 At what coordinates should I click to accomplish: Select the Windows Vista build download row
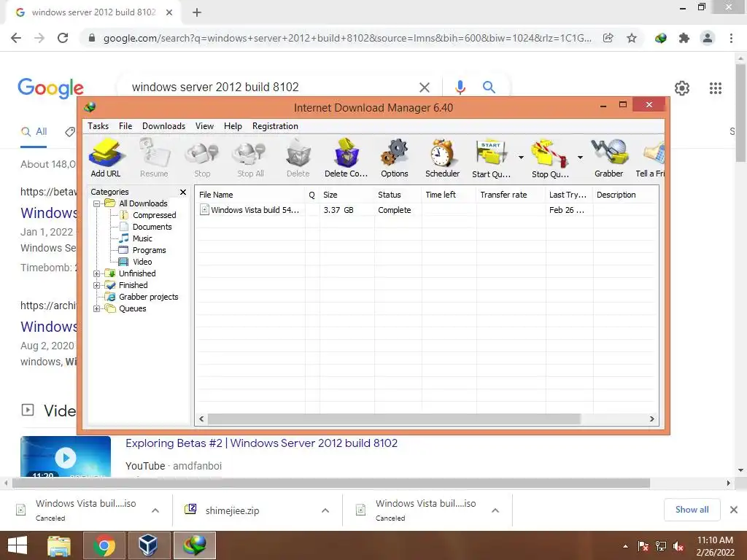tap(426, 210)
